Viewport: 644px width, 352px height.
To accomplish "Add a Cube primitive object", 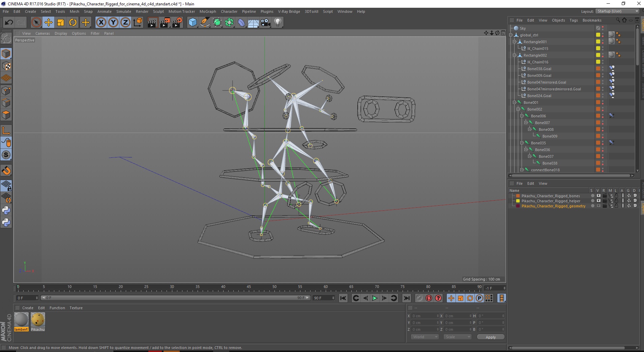I will 193,23.
